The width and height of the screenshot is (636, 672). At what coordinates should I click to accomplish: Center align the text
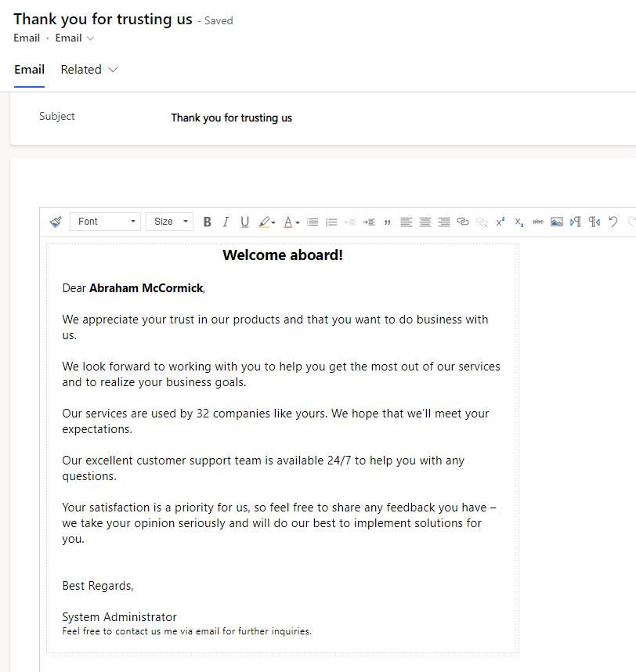pos(425,222)
